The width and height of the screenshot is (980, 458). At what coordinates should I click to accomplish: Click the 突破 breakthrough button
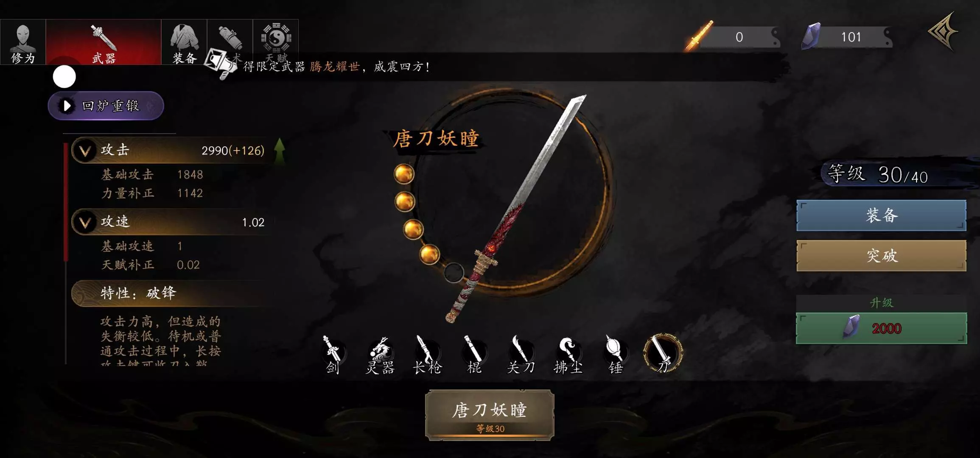point(882,256)
